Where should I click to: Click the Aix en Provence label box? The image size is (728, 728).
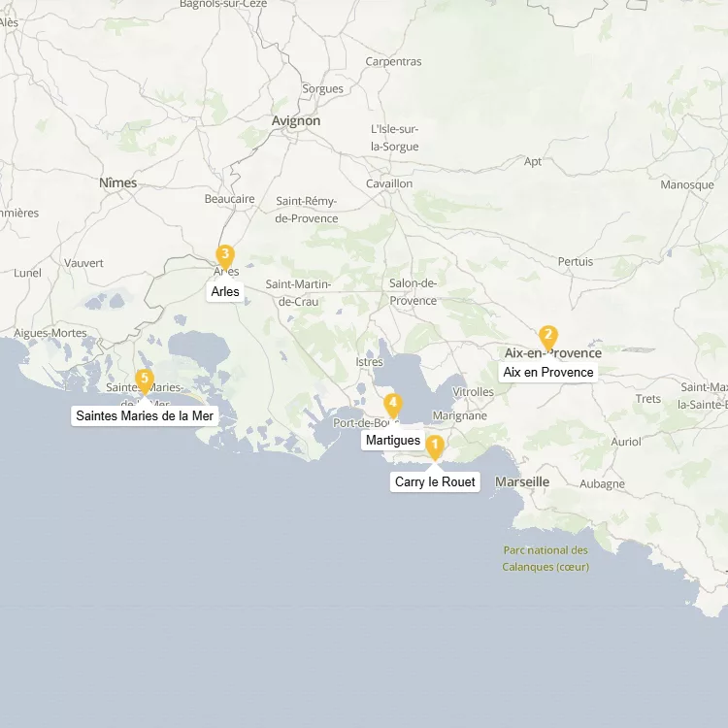point(547,372)
